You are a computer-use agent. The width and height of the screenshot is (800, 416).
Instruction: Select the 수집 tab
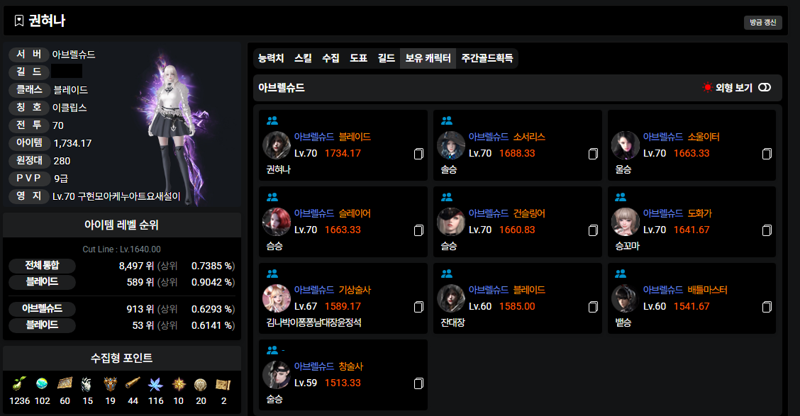[x=331, y=58]
